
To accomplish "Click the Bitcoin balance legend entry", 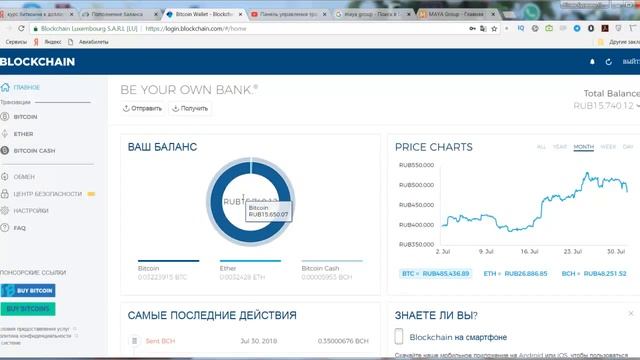I will [169, 270].
